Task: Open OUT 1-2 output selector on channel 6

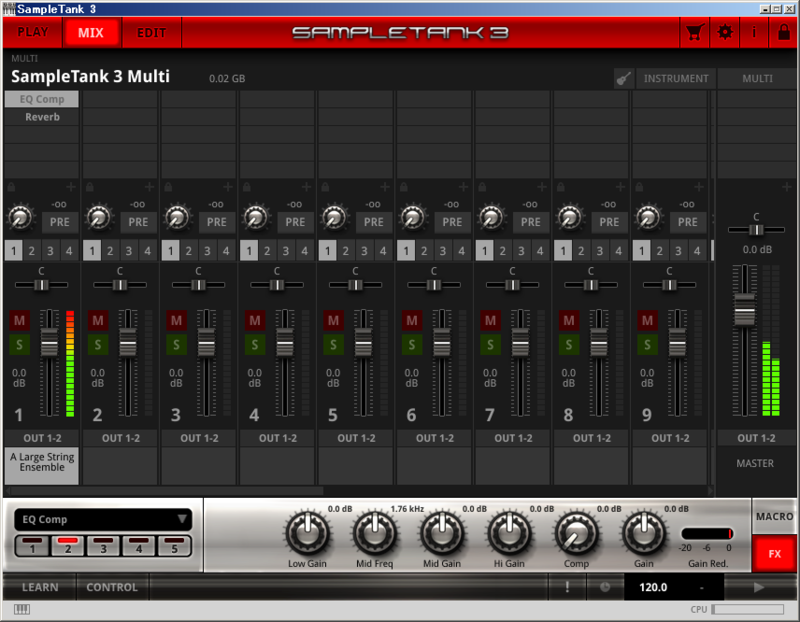Action: 435,438
